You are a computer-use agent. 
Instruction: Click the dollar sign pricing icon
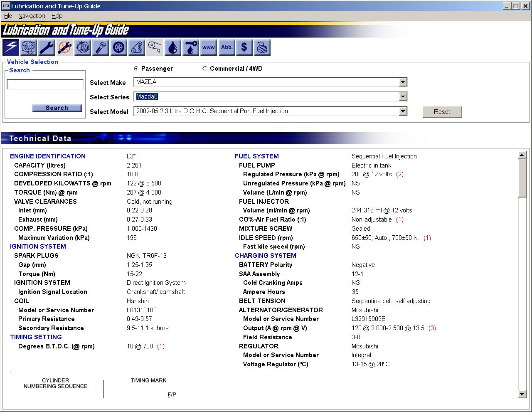click(x=244, y=47)
